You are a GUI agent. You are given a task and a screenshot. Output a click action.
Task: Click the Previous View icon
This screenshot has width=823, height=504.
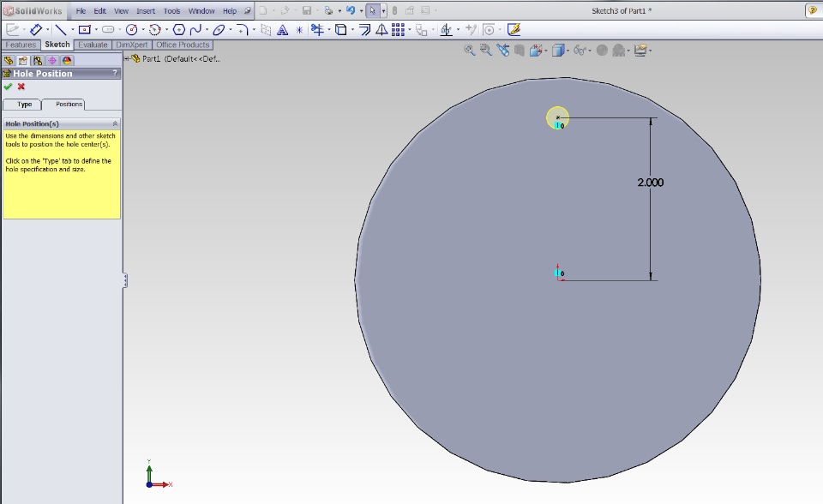tap(503, 51)
